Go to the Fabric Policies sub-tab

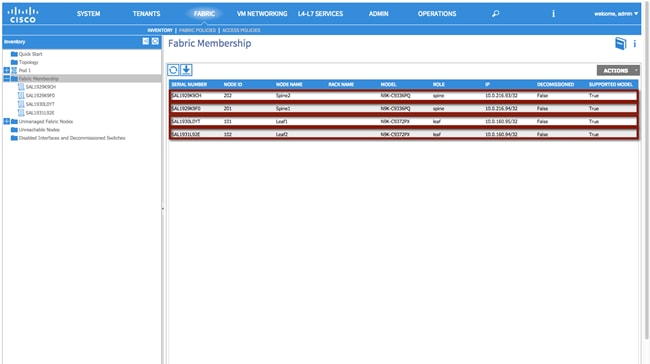197,30
